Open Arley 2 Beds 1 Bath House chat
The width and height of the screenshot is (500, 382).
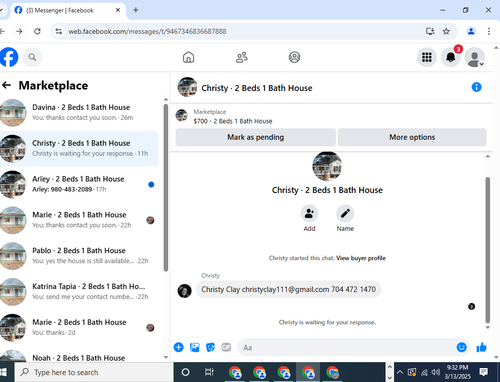[79, 184]
